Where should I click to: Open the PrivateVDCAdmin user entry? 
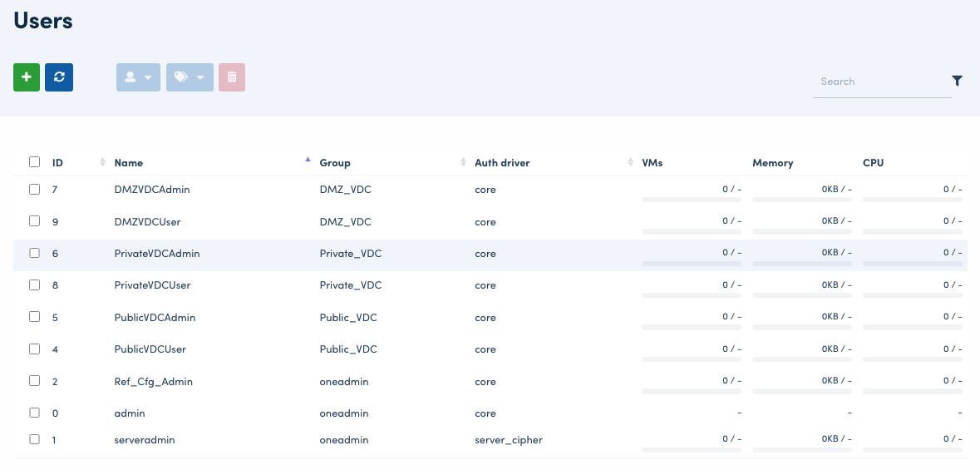pos(157,254)
